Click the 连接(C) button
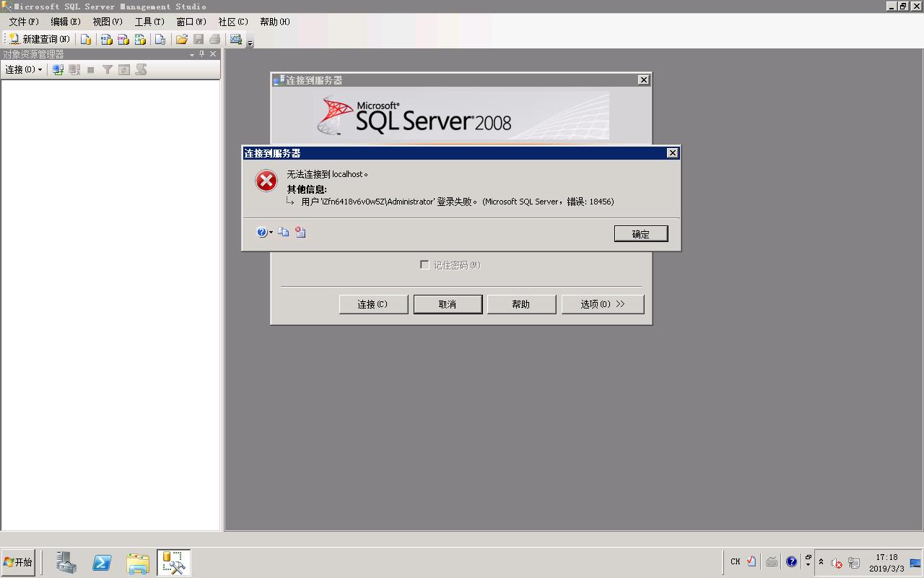The image size is (924, 578). tap(373, 304)
